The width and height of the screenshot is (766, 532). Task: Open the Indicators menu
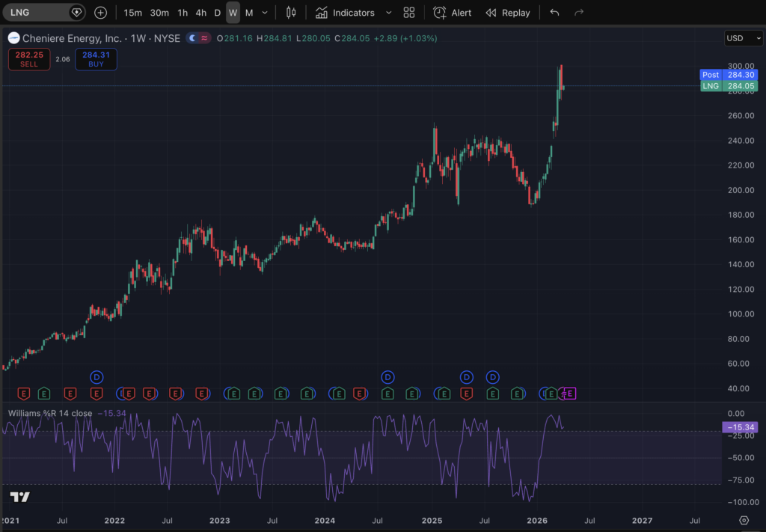coord(345,13)
